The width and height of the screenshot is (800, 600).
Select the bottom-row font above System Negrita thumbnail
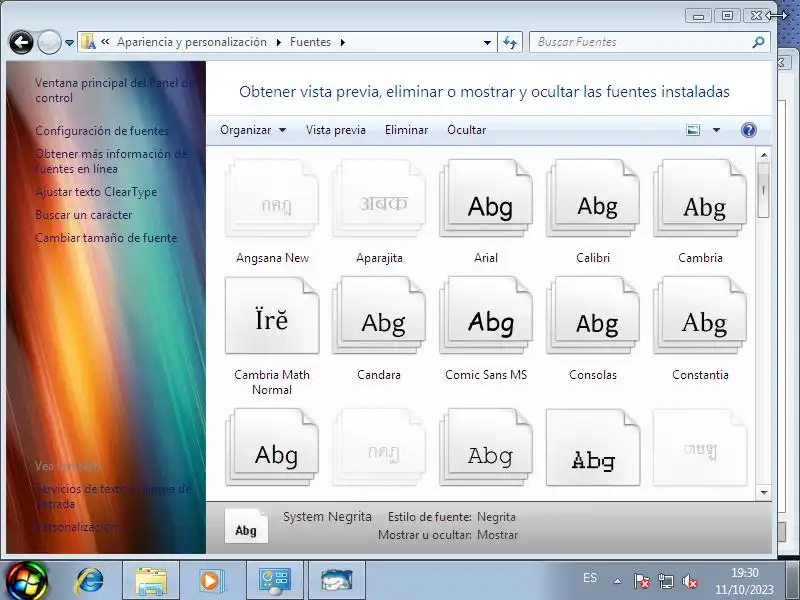pyautogui.click(x=272, y=447)
